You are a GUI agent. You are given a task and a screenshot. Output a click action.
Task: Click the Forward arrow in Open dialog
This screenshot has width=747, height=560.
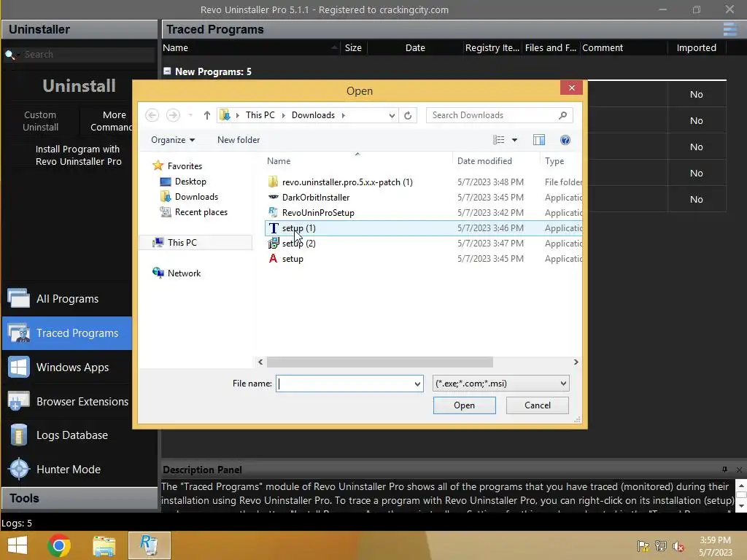tap(173, 115)
